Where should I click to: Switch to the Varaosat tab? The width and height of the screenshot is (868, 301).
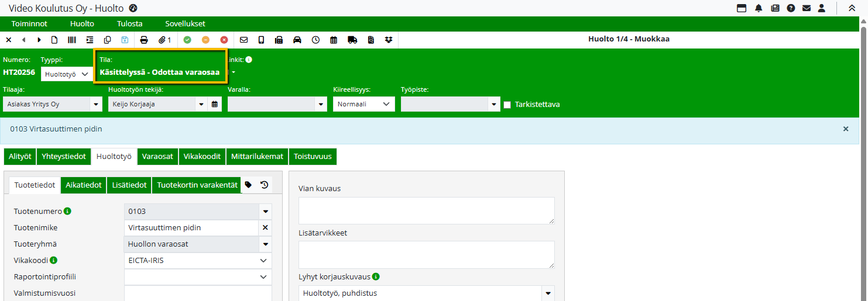pos(157,157)
